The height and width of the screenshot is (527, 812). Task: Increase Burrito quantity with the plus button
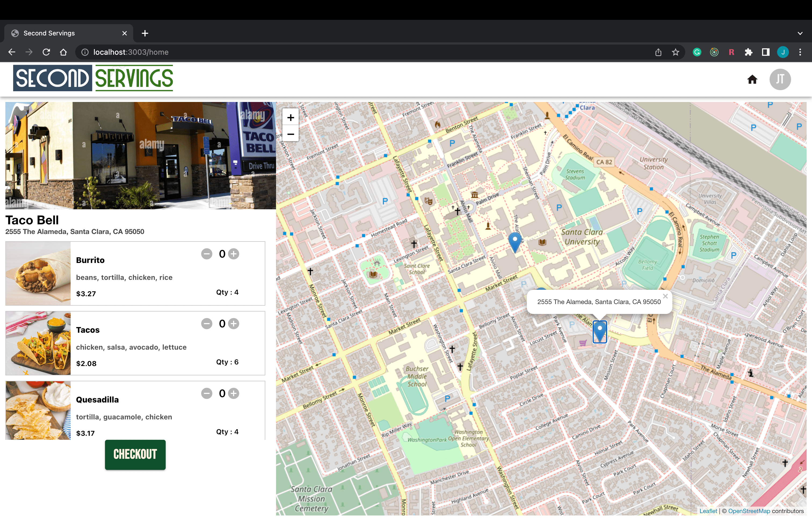point(234,254)
